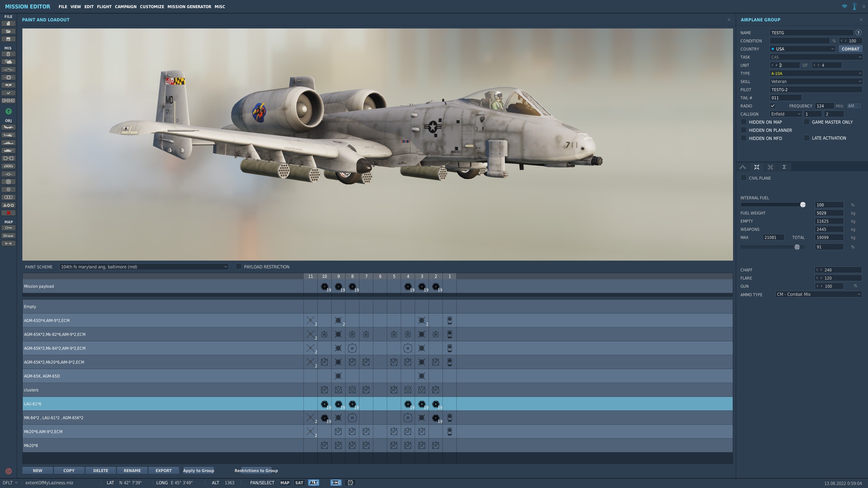The width and height of the screenshot is (868, 488).
Task: Open the Type dropdown showing A-10A
Action: [x=816, y=73]
